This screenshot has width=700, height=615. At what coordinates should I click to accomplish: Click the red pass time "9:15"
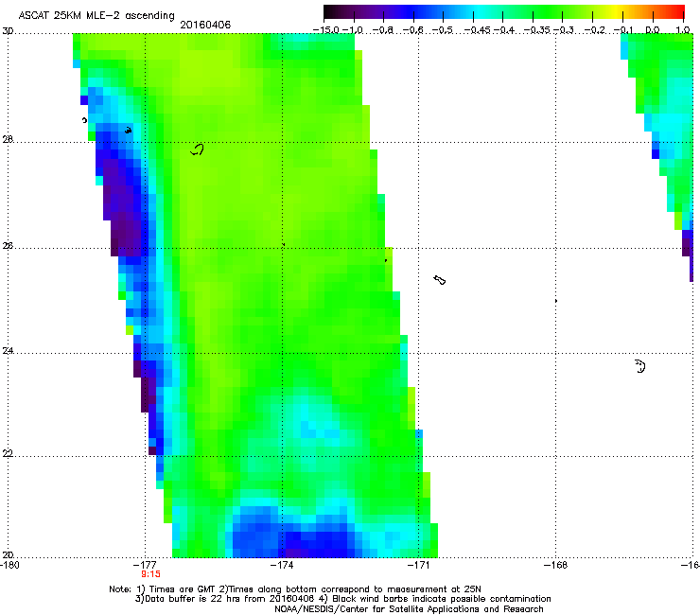pos(151,574)
